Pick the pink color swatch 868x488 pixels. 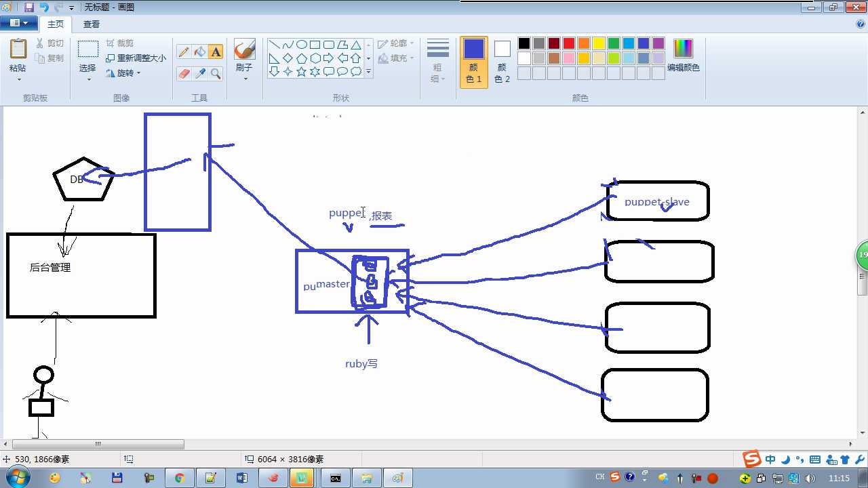click(x=569, y=58)
